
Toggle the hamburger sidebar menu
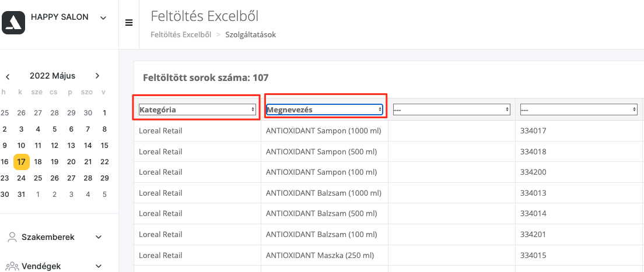coord(129,23)
